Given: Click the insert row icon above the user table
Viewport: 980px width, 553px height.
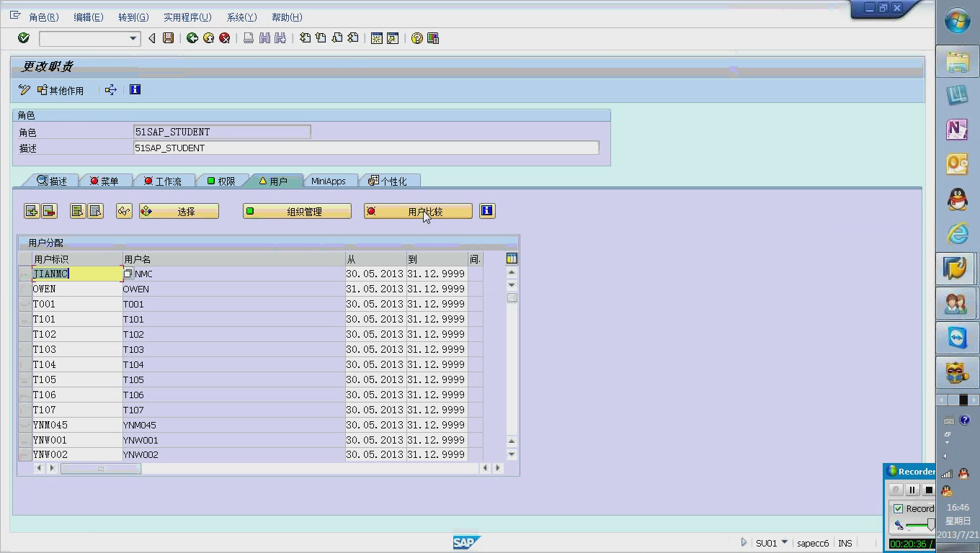Looking at the screenshot, I should coord(32,211).
